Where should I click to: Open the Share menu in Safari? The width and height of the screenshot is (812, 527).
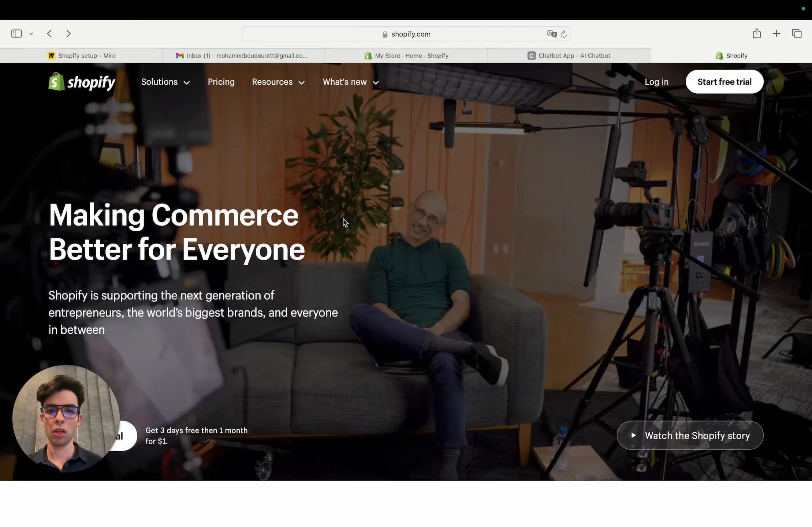tap(756, 33)
